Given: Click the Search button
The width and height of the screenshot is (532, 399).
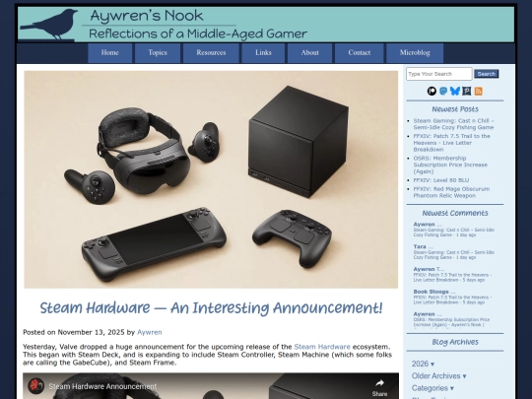Looking at the screenshot, I should (487, 74).
